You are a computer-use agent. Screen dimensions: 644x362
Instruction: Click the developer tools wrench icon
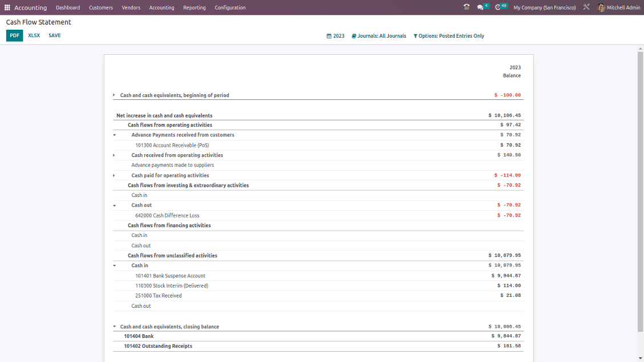coord(586,7)
